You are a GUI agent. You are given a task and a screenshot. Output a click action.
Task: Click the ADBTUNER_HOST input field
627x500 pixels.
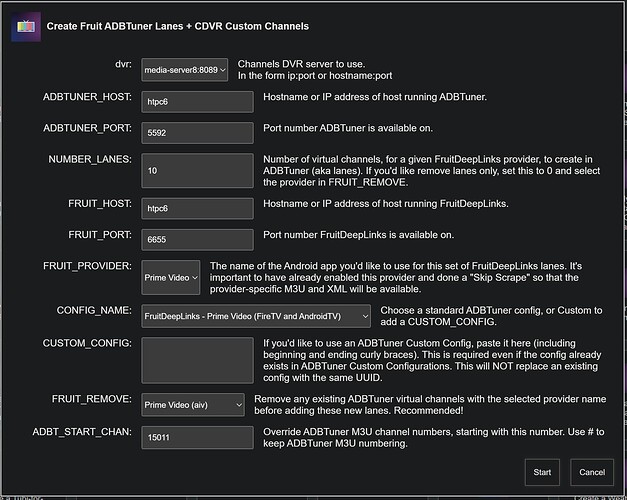pos(197,101)
